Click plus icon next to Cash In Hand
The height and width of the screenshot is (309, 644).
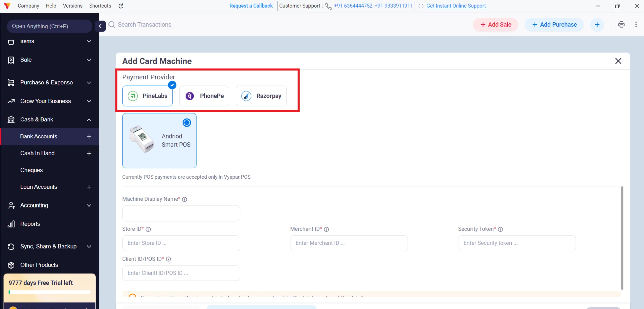click(89, 153)
